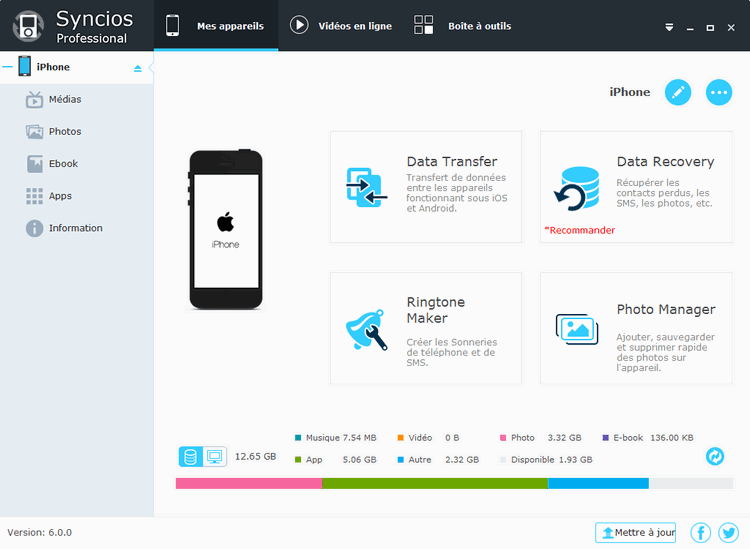Screen dimensions: 750x549
Task: Click the Photos pictures icon
Action: point(34,132)
